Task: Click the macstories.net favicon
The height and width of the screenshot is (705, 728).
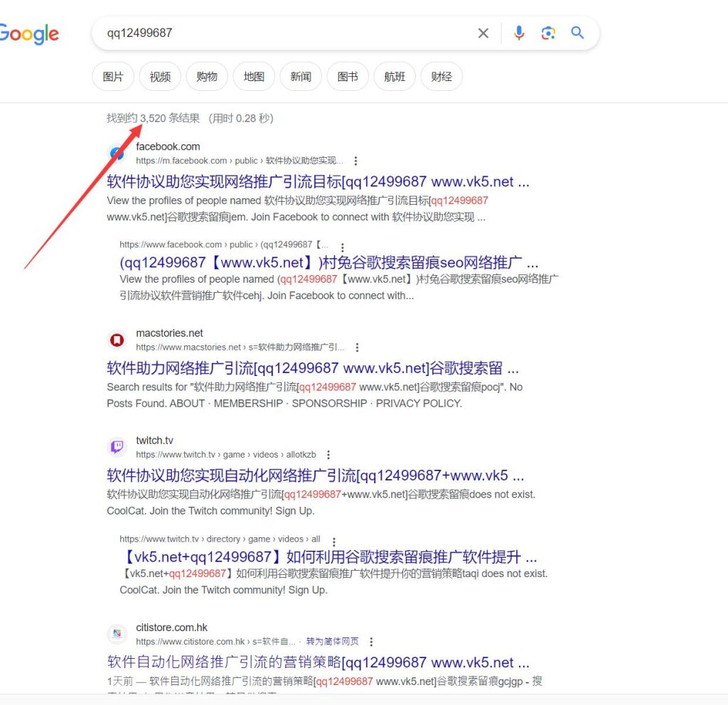Action: tap(117, 340)
